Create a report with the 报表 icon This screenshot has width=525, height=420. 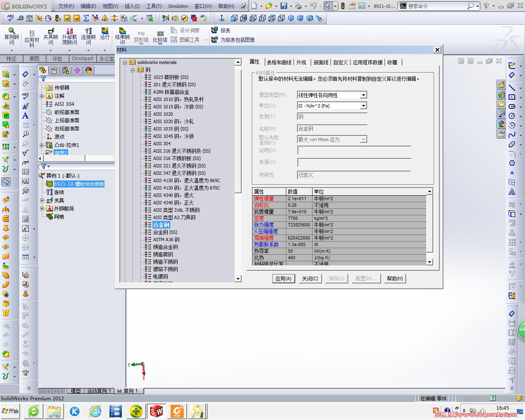221,30
